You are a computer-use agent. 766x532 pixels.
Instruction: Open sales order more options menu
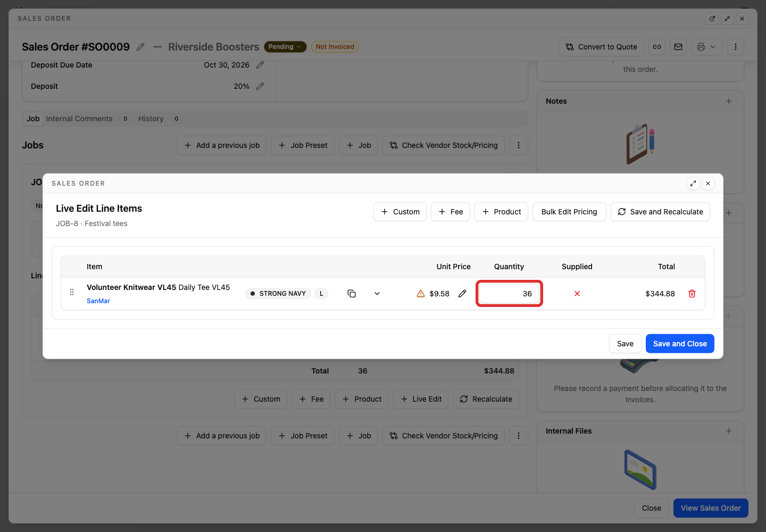(736, 47)
